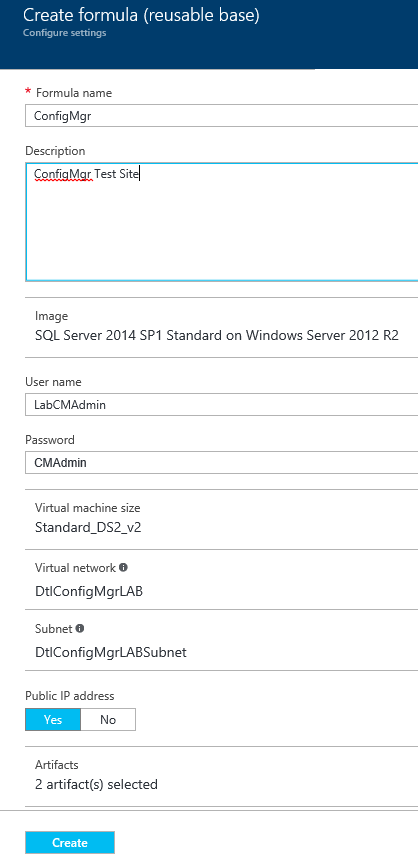Click the User name field with LabCMAdmin

click(x=222, y=404)
